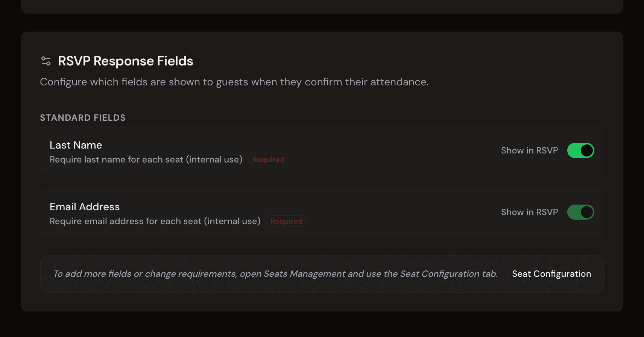Select the Email Address field title
The image size is (644, 337).
(85, 207)
